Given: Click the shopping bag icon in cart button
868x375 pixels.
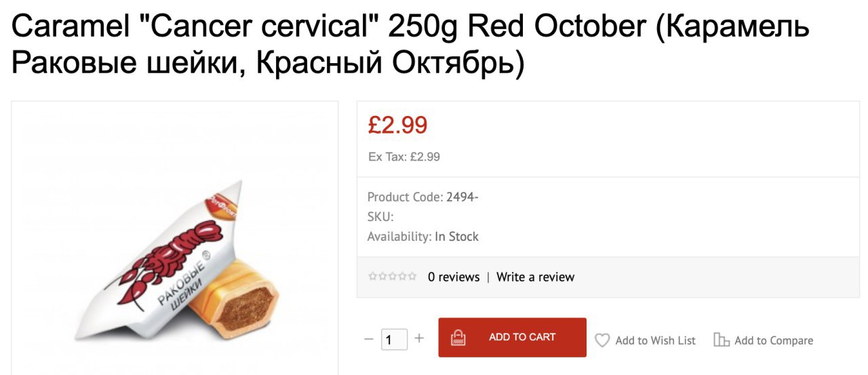Looking at the screenshot, I should 458,337.
